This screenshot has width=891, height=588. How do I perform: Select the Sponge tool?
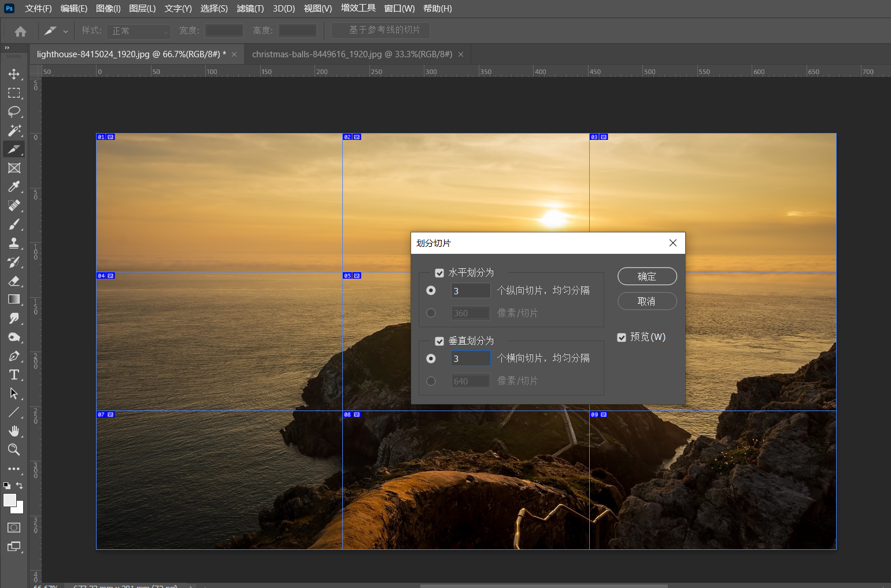coord(14,337)
